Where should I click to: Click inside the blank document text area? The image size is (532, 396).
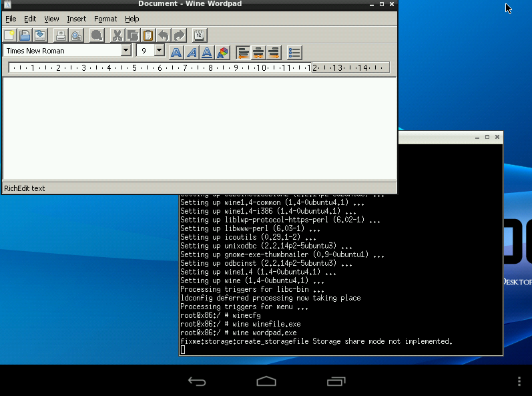click(x=199, y=127)
